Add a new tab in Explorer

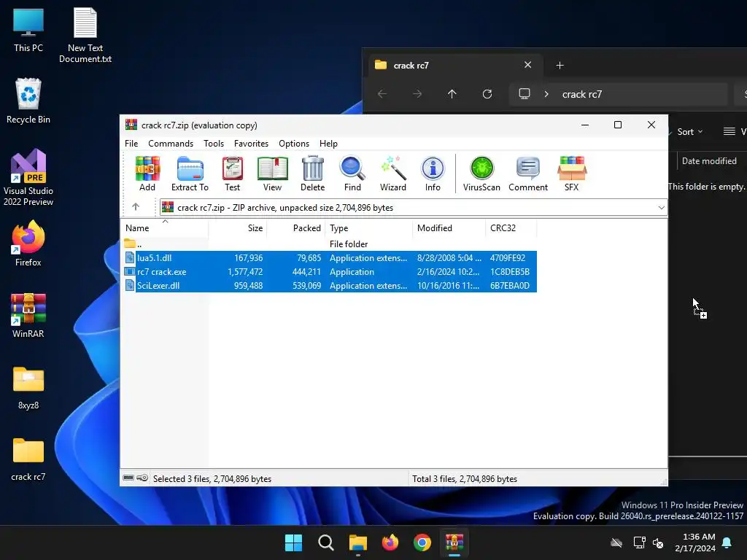pyautogui.click(x=560, y=65)
